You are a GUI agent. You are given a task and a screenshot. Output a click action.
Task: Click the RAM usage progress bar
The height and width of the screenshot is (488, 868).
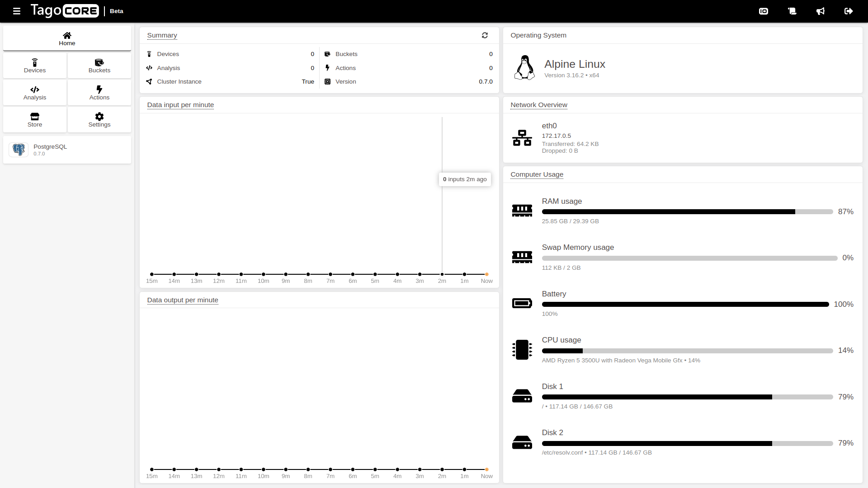pyautogui.click(x=687, y=212)
